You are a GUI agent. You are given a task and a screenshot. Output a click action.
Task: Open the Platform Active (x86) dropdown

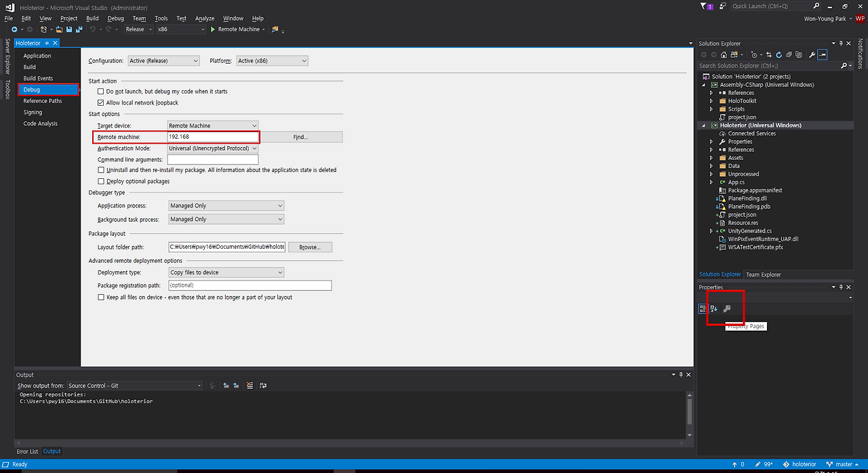coord(272,60)
